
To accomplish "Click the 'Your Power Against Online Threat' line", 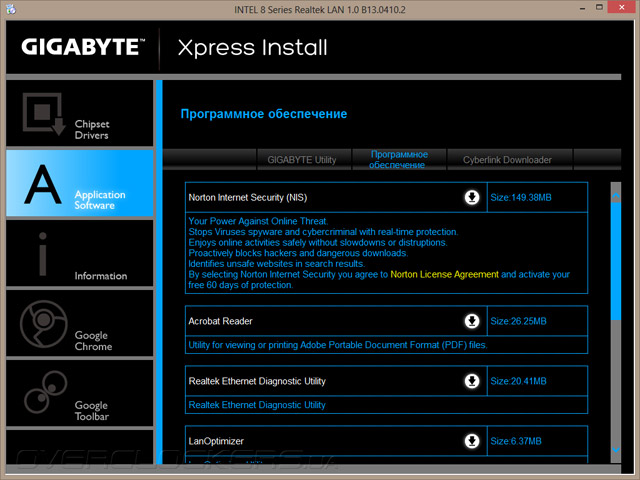I will pyautogui.click(x=258, y=221).
